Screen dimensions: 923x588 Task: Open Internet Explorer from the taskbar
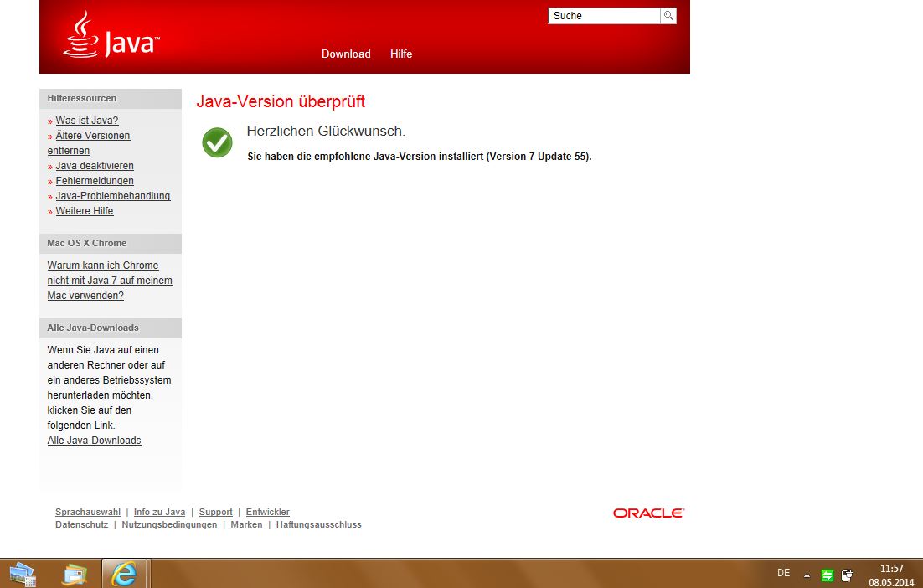tap(124, 574)
